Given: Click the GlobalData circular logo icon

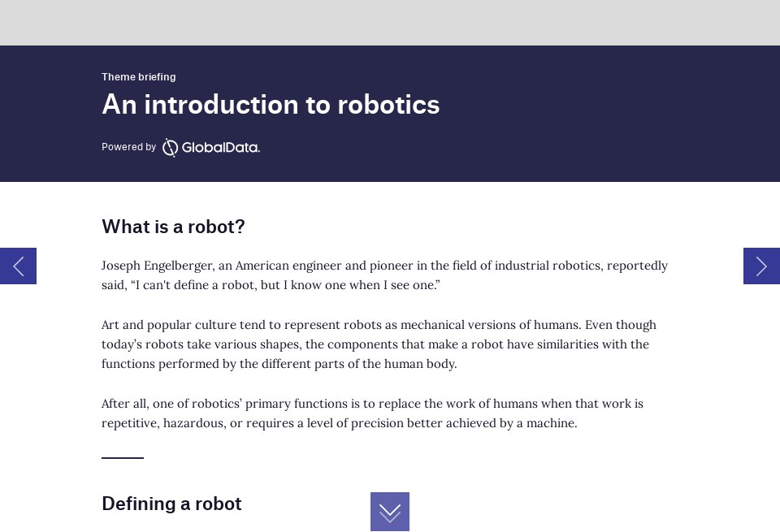Looking at the screenshot, I should 170,148.
